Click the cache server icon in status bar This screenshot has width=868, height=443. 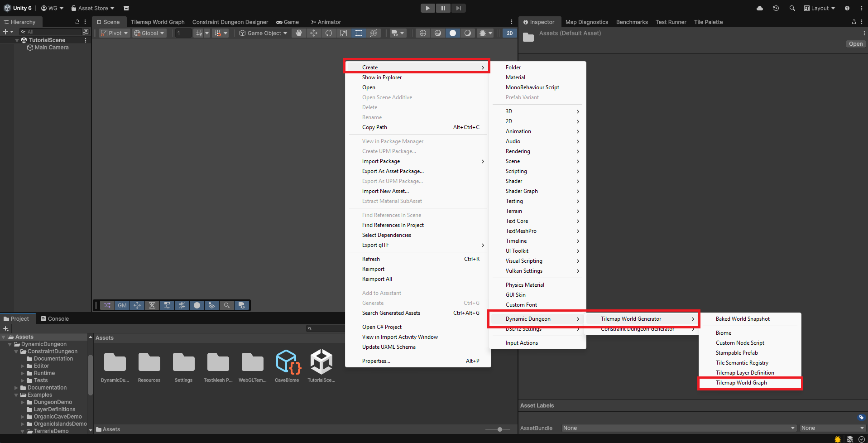click(850, 439)
